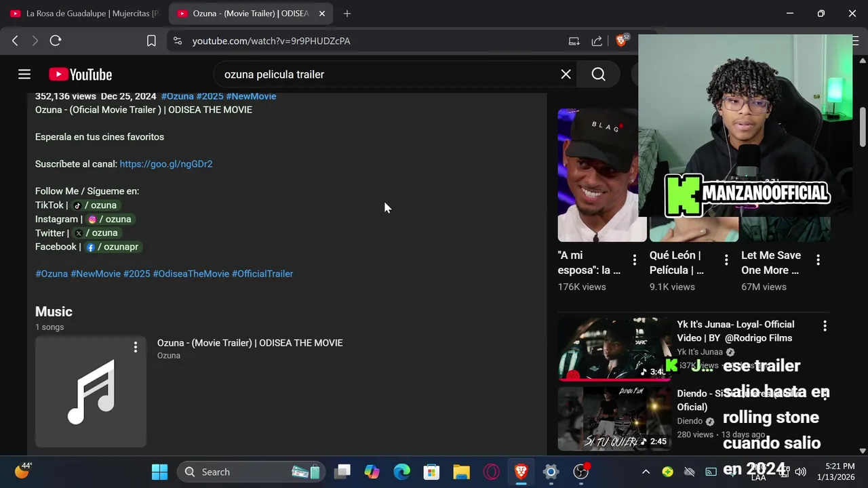The image size is (868, 488).
Task: Open options for the Music song card
Action: [136, 347]
